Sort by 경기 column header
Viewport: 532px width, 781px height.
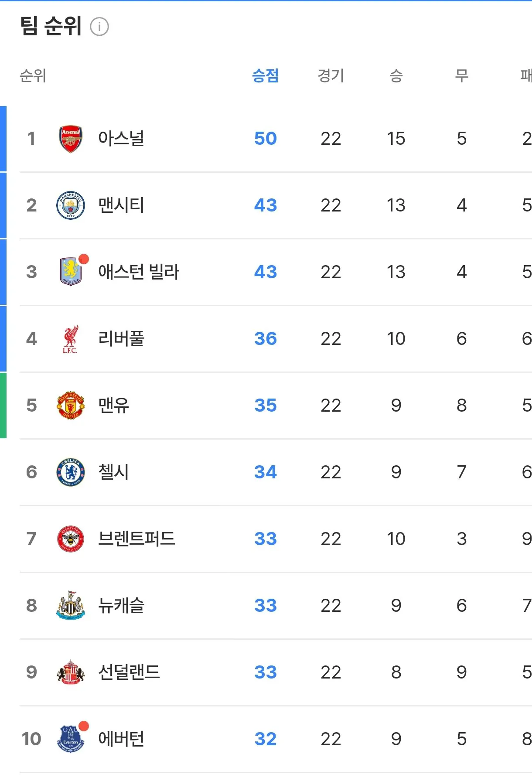(x=331, y=76)
